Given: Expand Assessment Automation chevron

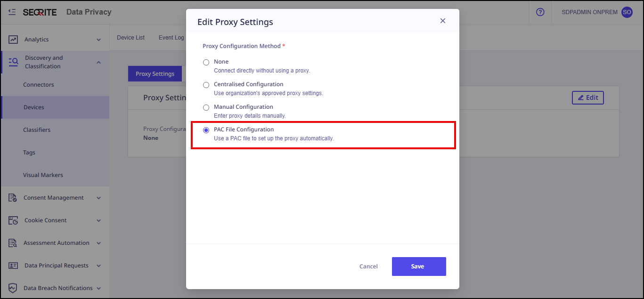Looking at the screenshot, I should [98, 243].
